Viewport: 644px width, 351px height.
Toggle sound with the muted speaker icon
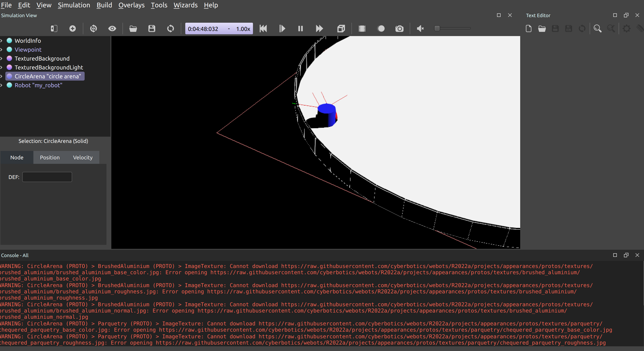pos(420,28)
